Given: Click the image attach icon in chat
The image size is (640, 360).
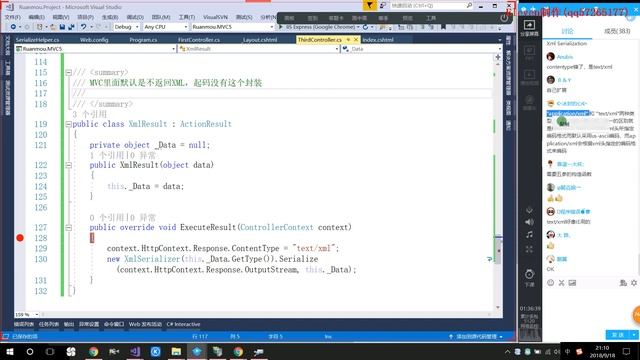Looking at the screenshot, I should [x=572, y=282].
